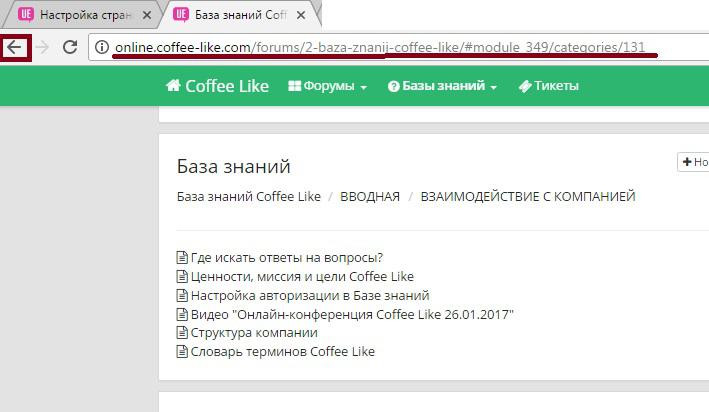
Task: Open the Онлайн-конференция Coffee Like video article
Action: point(352,314)
